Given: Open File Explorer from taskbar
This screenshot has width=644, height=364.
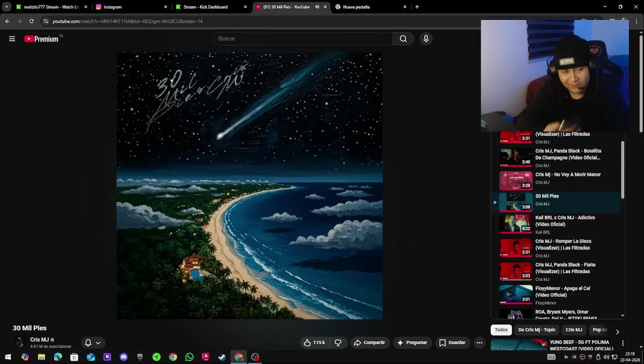Looking at the screenshot, I should [x=41, y=357].
